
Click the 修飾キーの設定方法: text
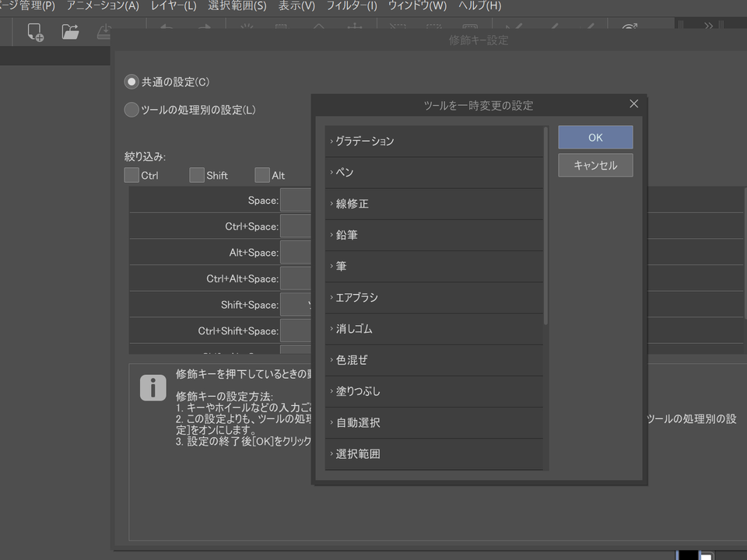(x=224, y=396)
